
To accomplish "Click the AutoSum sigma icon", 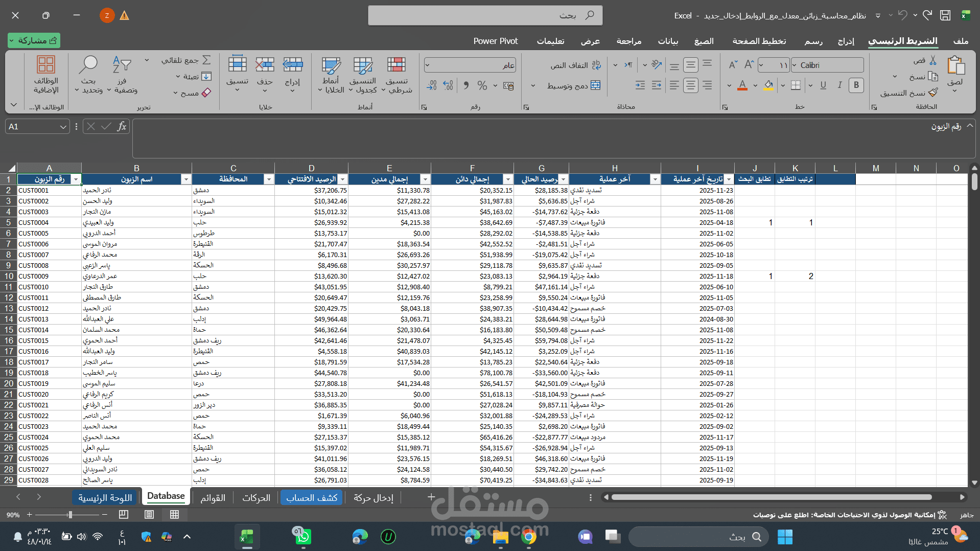I will point(206,60).
